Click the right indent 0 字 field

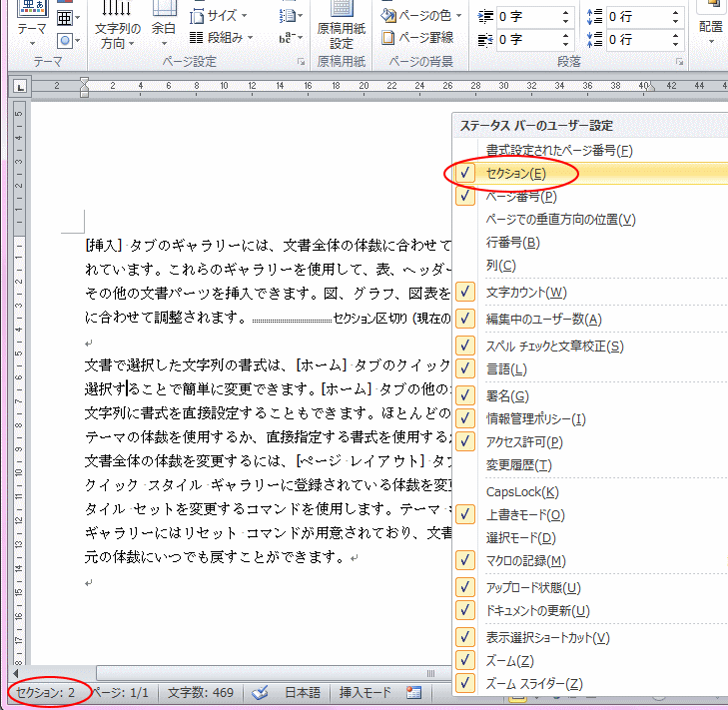526,40
